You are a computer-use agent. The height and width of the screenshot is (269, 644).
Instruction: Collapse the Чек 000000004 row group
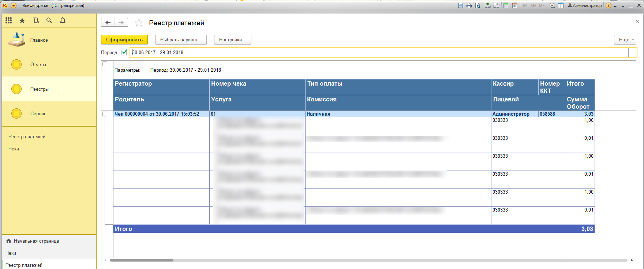click(105, 114)
